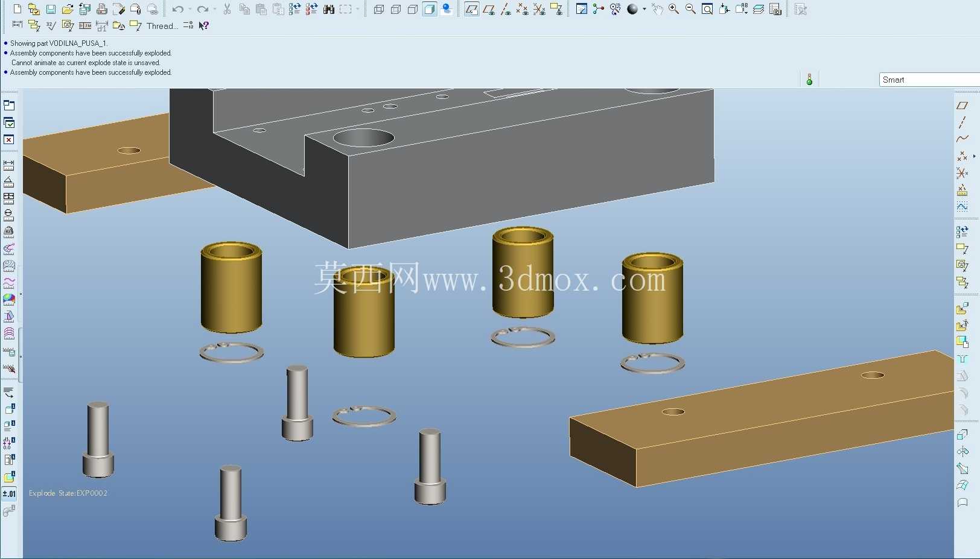Open Smart selection filter box

point(929,80)
